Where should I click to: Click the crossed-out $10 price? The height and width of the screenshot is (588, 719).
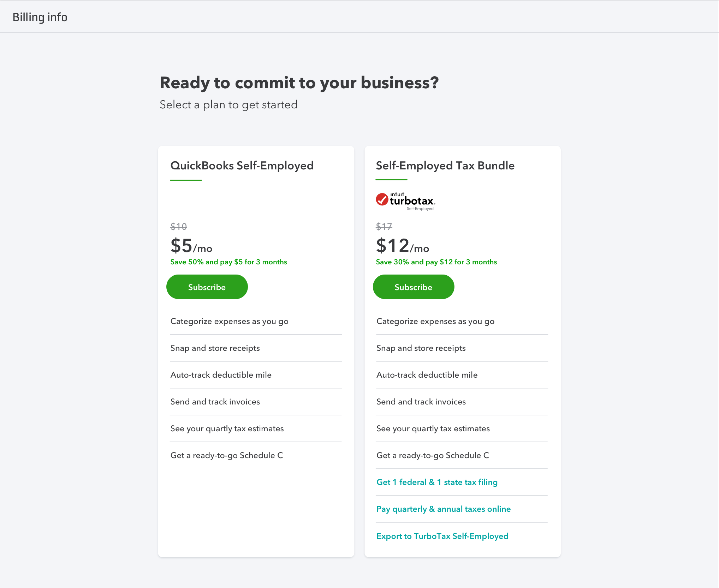pos(178,227)
